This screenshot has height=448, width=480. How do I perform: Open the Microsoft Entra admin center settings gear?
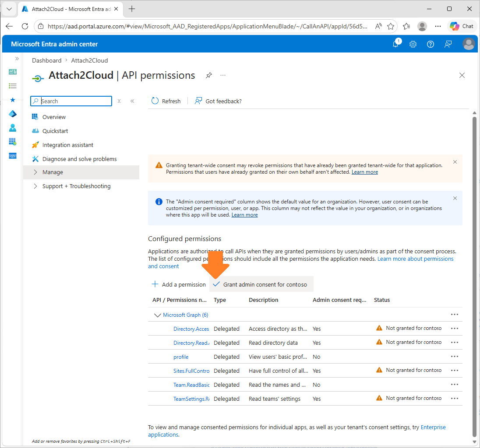click(413, 44)
